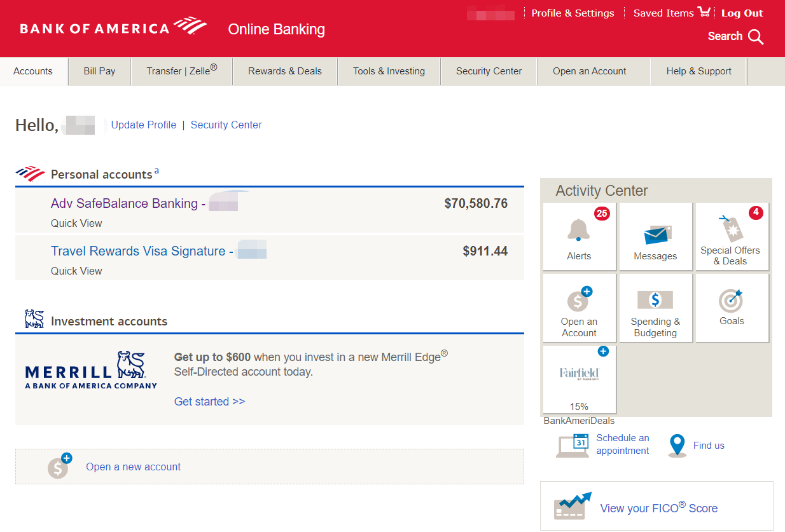The height and width of the screenshot is (532, 785).
Task: Click the Saved Items link
Action: point(663,13)
